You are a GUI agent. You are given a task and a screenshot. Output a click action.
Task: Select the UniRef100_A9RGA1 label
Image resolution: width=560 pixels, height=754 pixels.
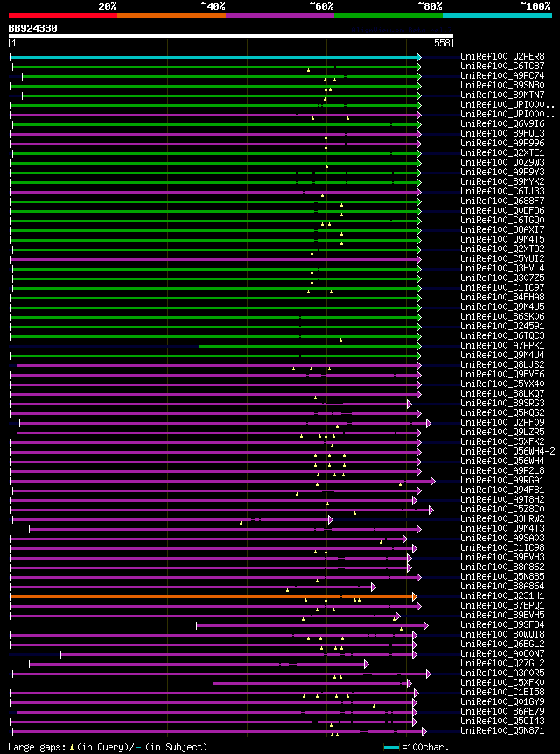pos(502,480)
